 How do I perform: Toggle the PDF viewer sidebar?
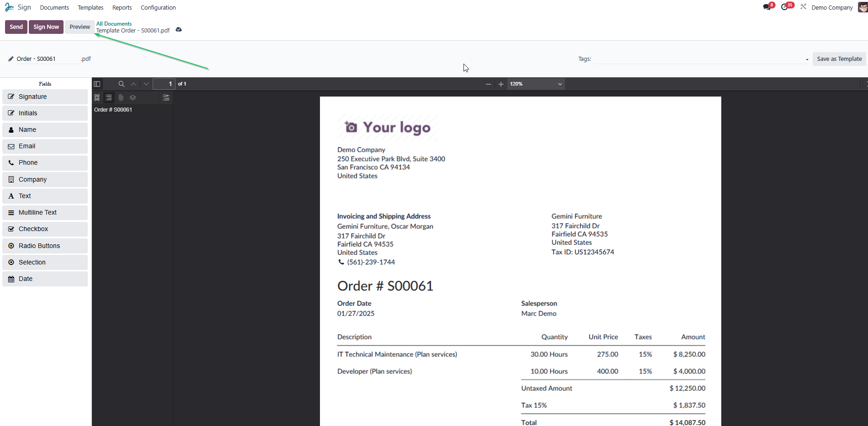point(97,84)
